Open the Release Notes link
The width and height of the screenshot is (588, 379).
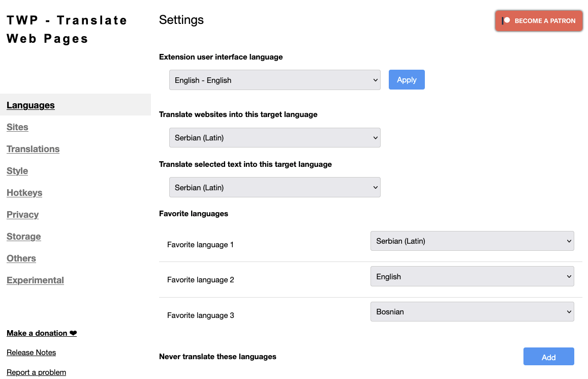coord(31,353)
